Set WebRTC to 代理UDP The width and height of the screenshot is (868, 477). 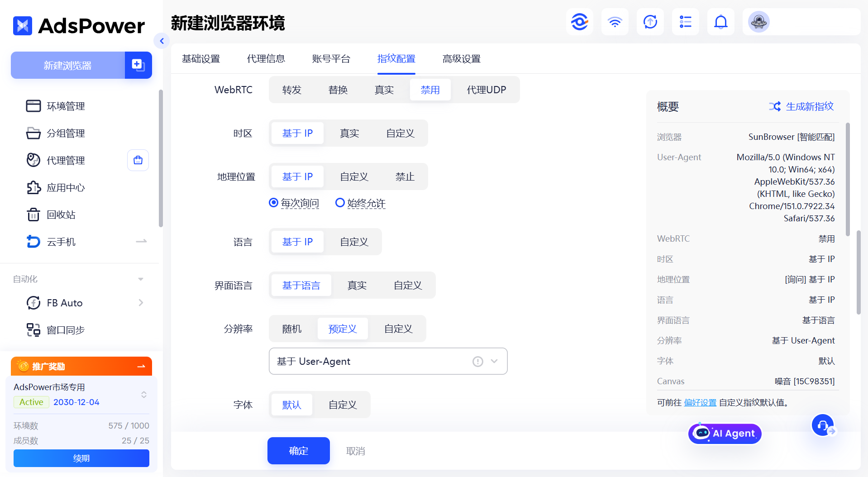486,90
